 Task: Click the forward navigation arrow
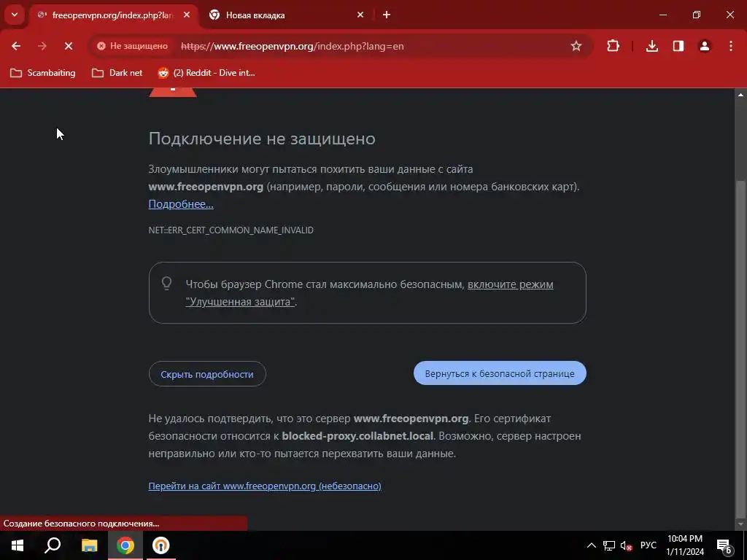pos(42,46)
